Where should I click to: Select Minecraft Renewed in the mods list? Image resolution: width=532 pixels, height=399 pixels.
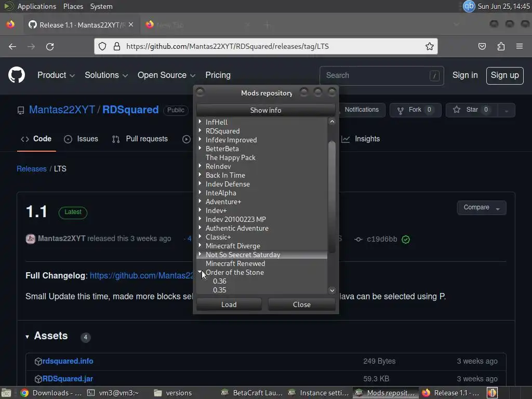(235, 263)
